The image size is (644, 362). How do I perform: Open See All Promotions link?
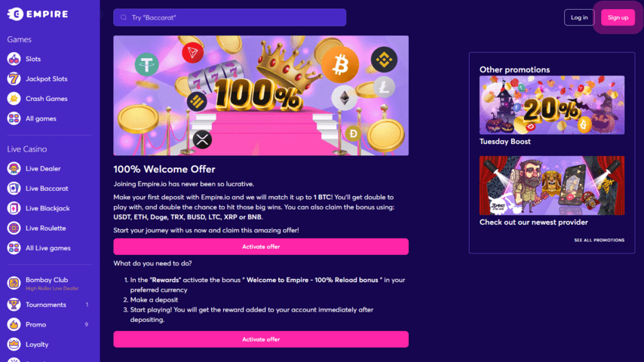599,240
